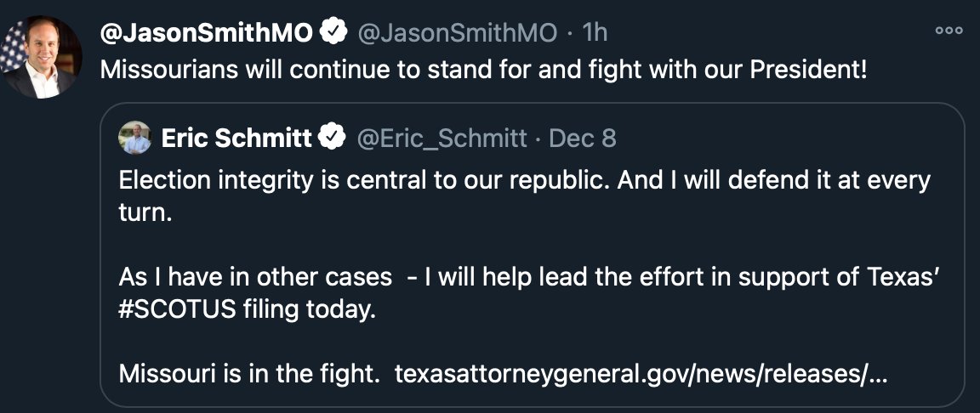Click Jason Smith's profile avatar
The height and width of the screenshot is (413, 980).
[42, 58]
